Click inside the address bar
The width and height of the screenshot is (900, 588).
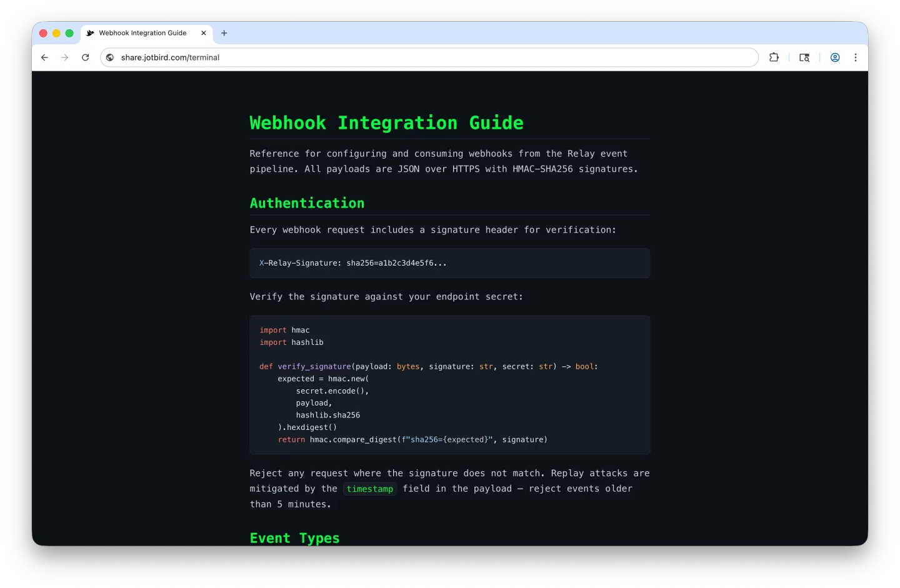coord(375,57)
